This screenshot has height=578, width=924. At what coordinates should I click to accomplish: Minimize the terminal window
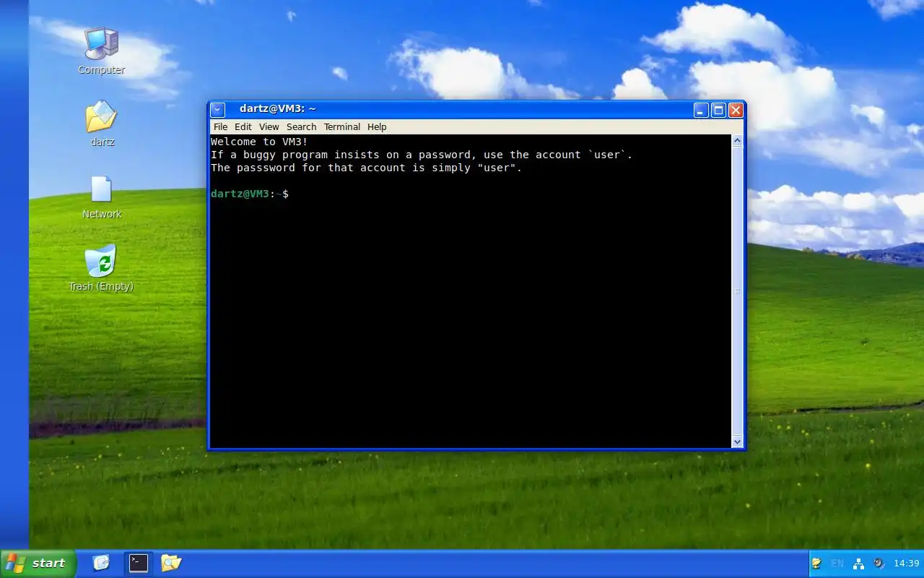[x=701, y=110]
